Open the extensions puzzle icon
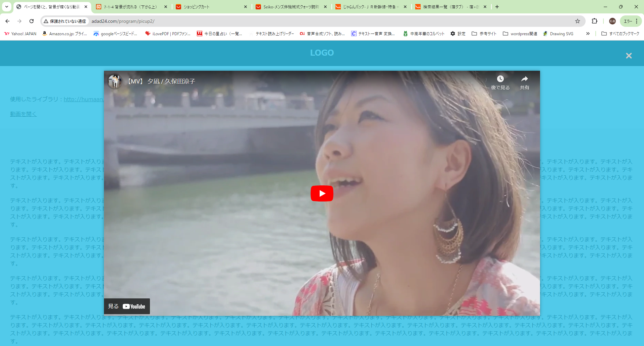The height and width of the screenshot is (346, 644). click(594, 21)
